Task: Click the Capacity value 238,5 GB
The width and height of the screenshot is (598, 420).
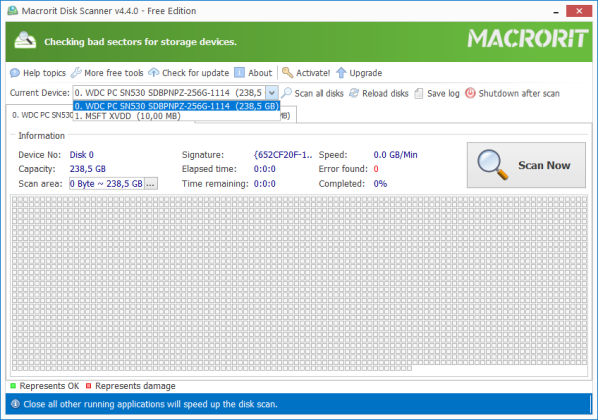Action: tap(87, 169)
